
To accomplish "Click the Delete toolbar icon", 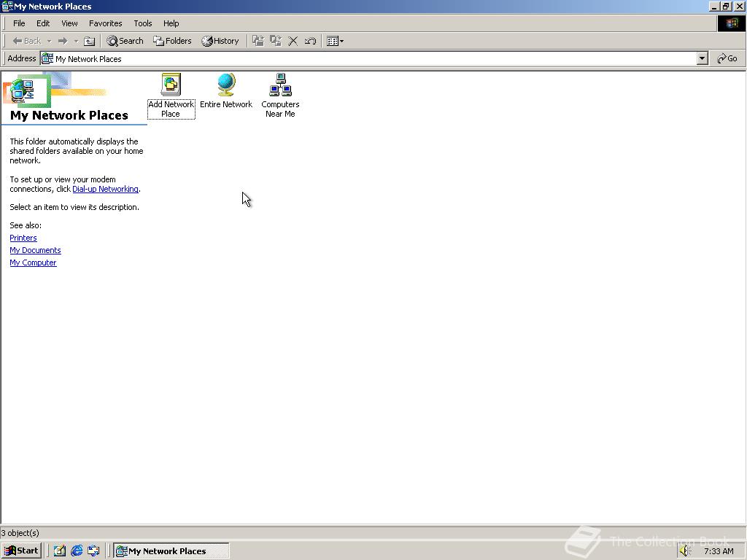I will [293, 41].
